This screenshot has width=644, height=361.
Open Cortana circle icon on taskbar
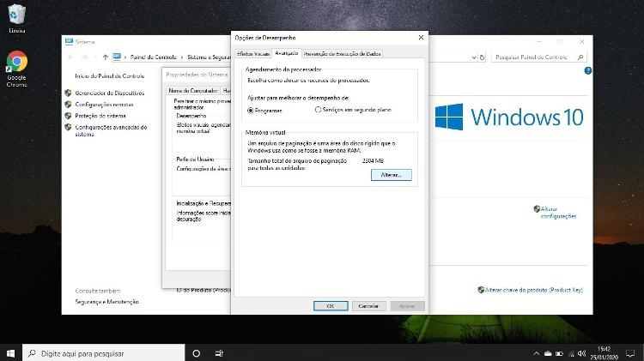coord(197,353)
